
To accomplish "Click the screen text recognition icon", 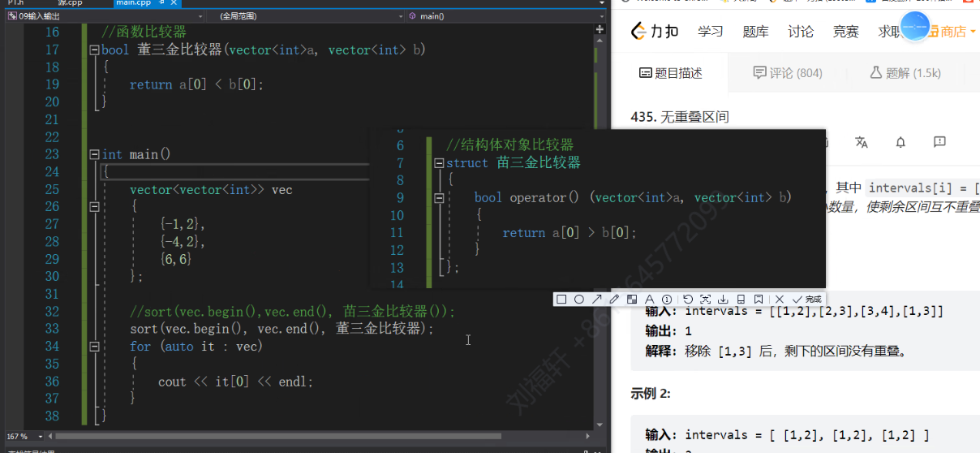I will [705, 300].
